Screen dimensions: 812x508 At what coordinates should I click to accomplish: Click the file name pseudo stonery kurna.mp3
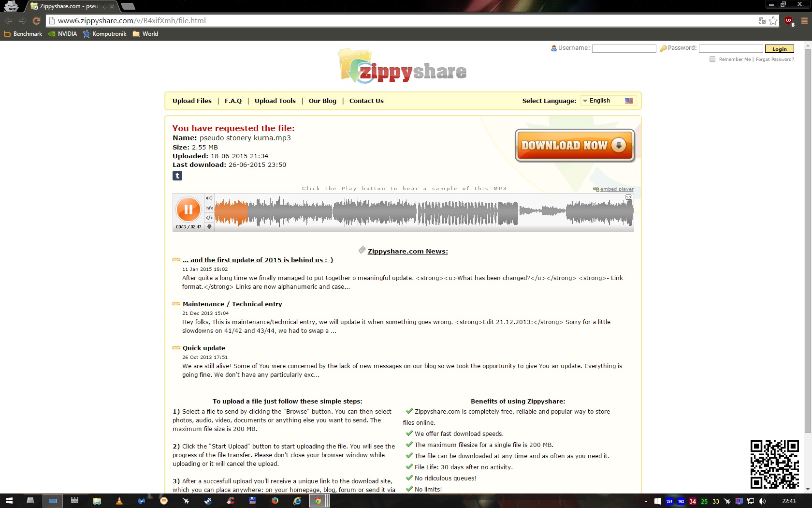245,138
